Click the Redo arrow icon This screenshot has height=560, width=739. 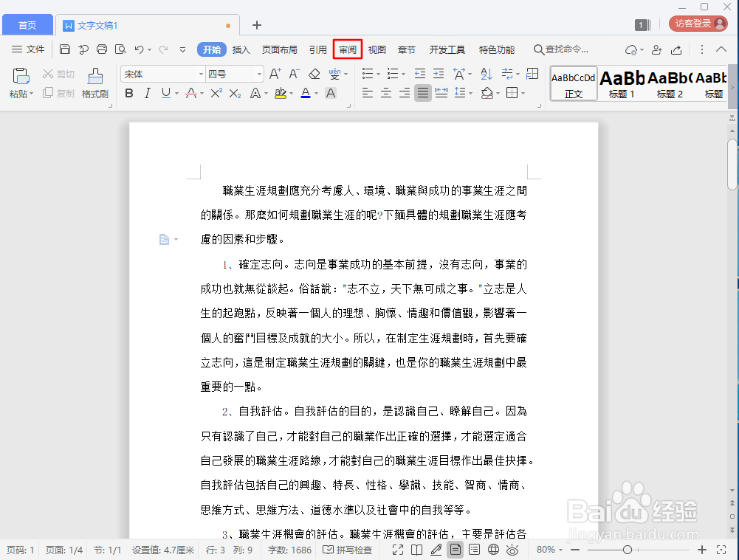[x=164, y=49]
